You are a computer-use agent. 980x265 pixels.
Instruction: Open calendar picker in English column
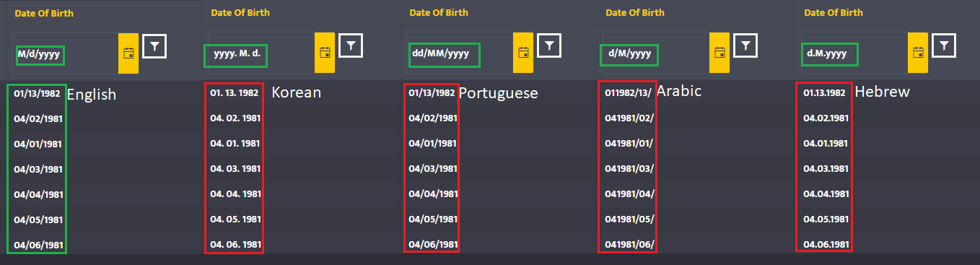(128, 53)
